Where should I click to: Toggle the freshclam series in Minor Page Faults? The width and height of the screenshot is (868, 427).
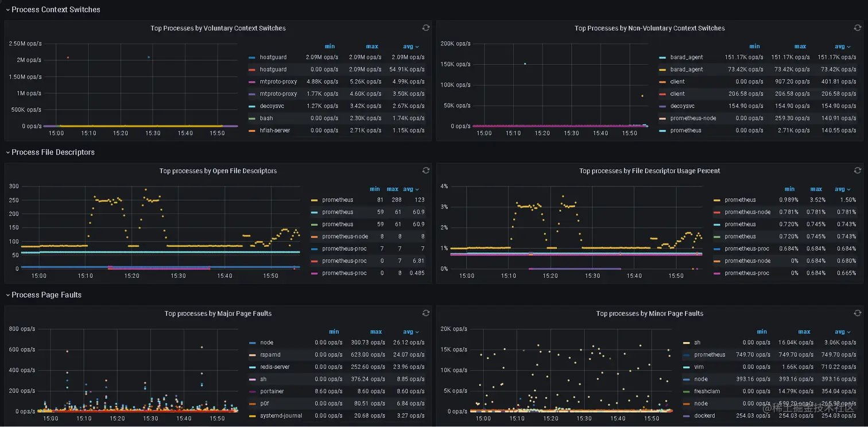pyautogui.click(x=707, y=391)
